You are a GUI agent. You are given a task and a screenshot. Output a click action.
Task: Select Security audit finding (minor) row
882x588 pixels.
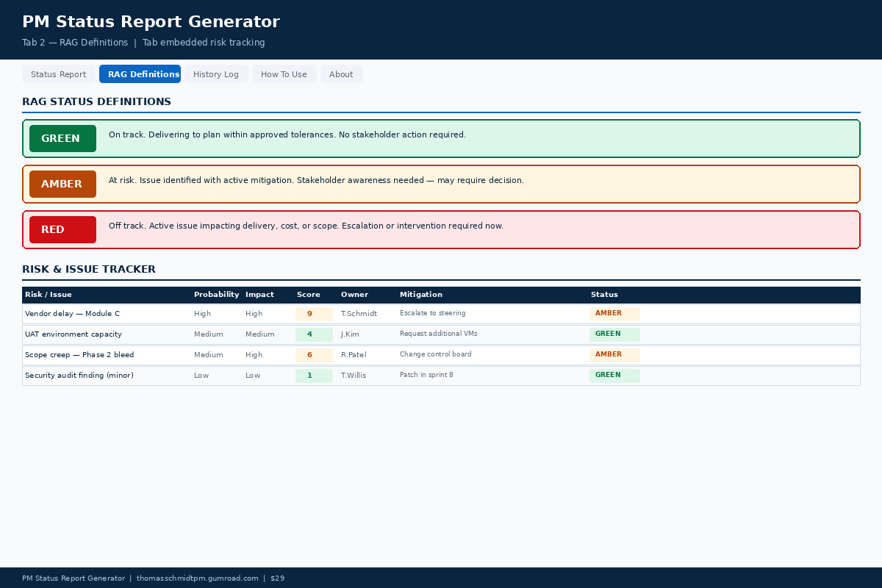pos(79,376)
